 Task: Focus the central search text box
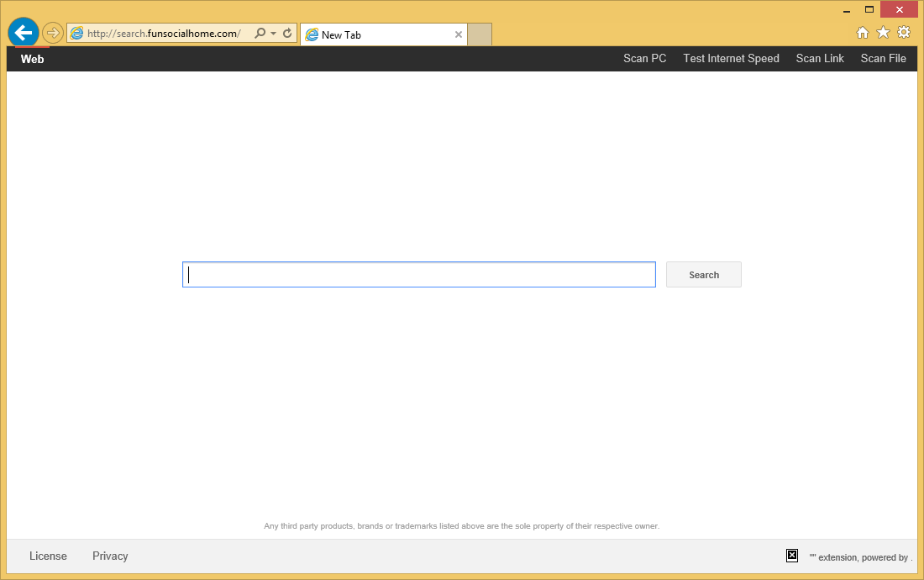(419, 275)
